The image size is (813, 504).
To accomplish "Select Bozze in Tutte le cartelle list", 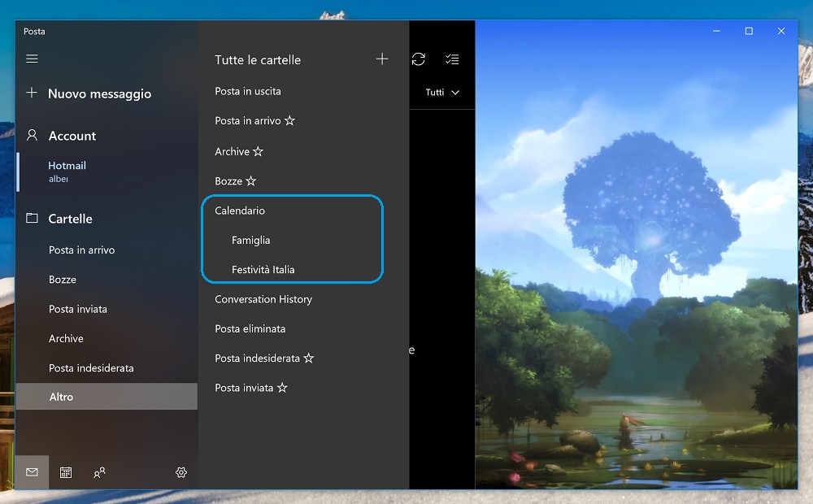I will [228, 181].
